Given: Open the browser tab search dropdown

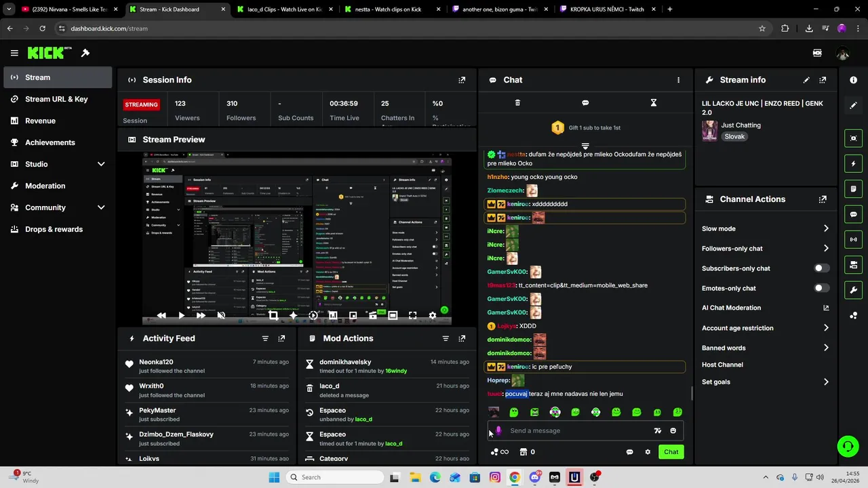Looking at the screenshot, I should [9, 9].
